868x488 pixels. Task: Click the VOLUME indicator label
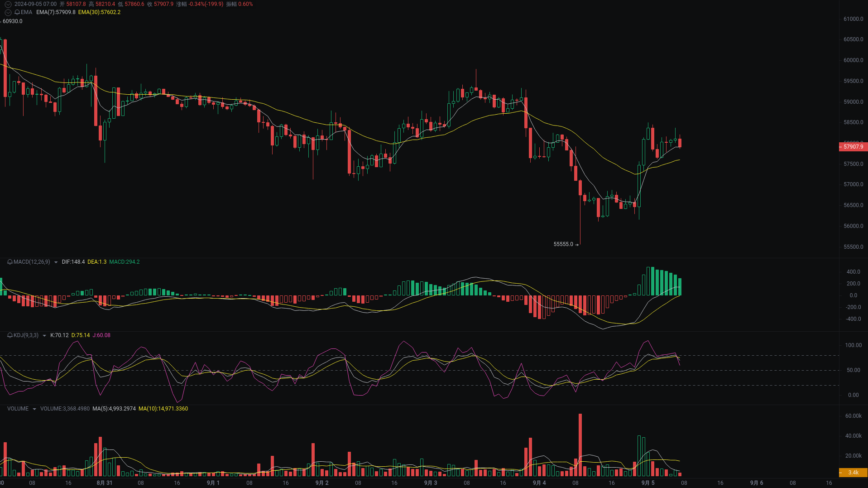18,409
